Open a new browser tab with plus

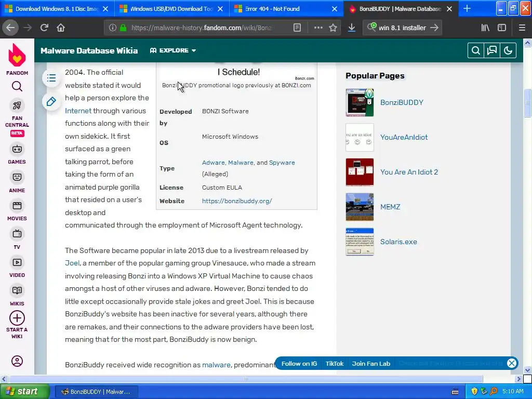click(x=467, y=9)
